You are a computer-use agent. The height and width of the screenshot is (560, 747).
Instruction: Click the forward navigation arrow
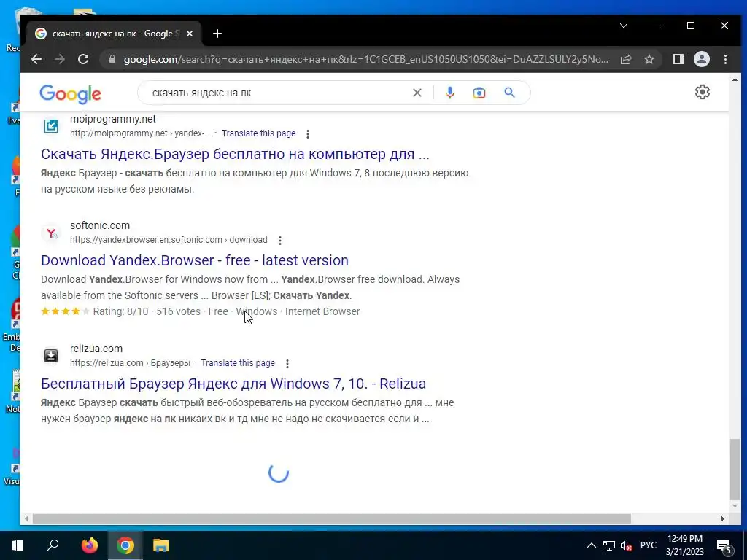tap(60, 59)
